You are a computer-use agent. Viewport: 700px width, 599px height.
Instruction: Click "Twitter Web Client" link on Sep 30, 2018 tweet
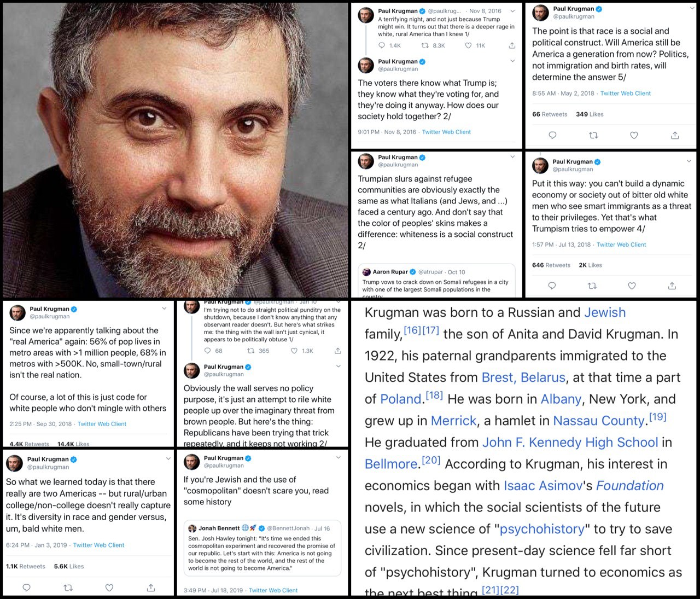(102, 424)
